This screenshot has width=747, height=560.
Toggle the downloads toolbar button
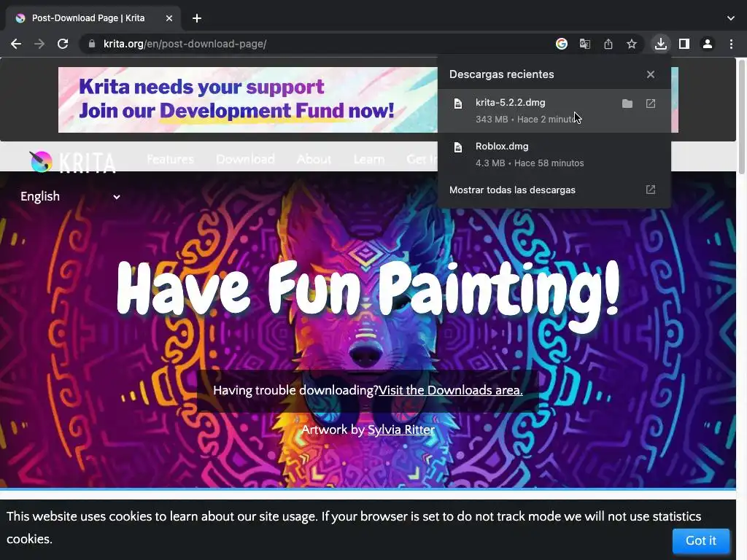(x=660, y=44)
